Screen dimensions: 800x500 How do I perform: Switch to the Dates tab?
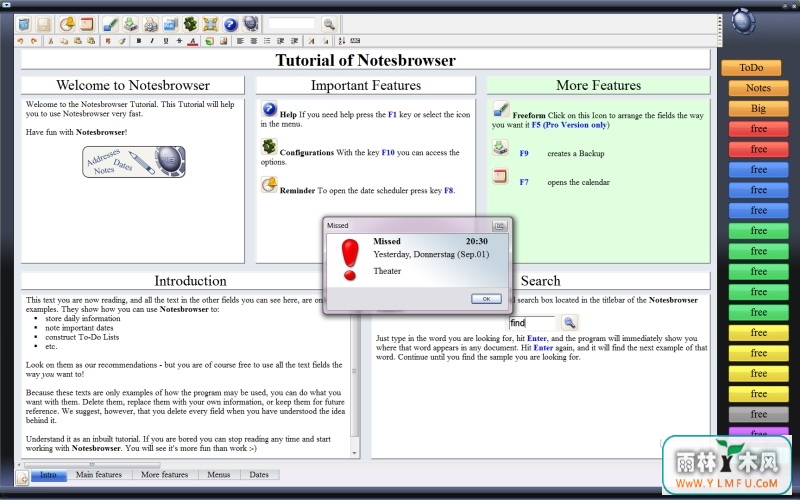tap(259, 475)
